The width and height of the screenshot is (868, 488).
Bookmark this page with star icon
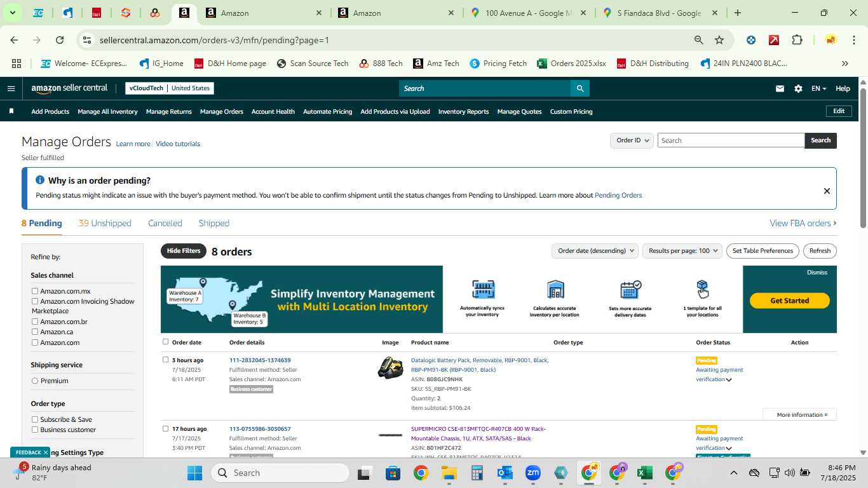point(719,40)
